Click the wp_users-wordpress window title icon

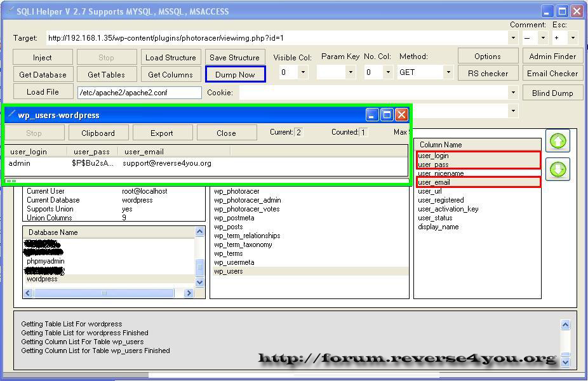click(x=12, y=114)
